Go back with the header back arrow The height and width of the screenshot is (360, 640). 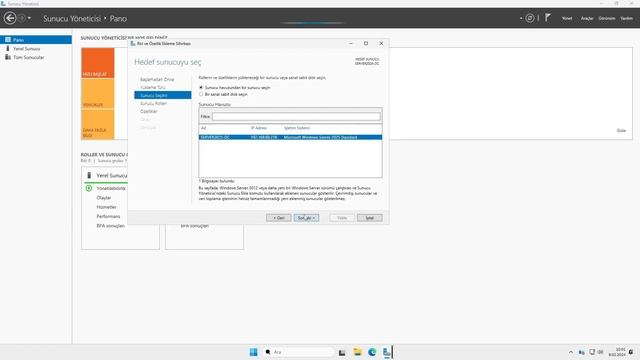coord(10,18)
